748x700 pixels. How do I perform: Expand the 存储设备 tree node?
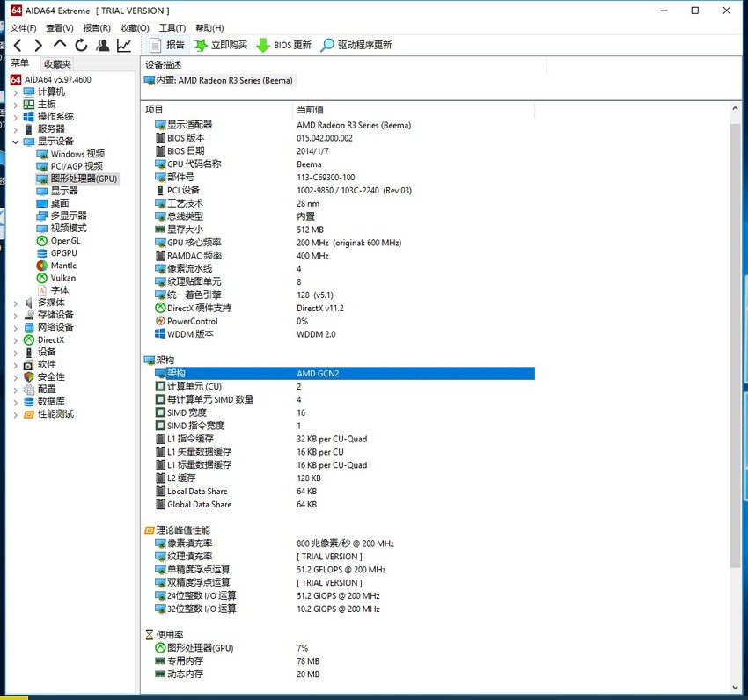click(x=15, y=315)
